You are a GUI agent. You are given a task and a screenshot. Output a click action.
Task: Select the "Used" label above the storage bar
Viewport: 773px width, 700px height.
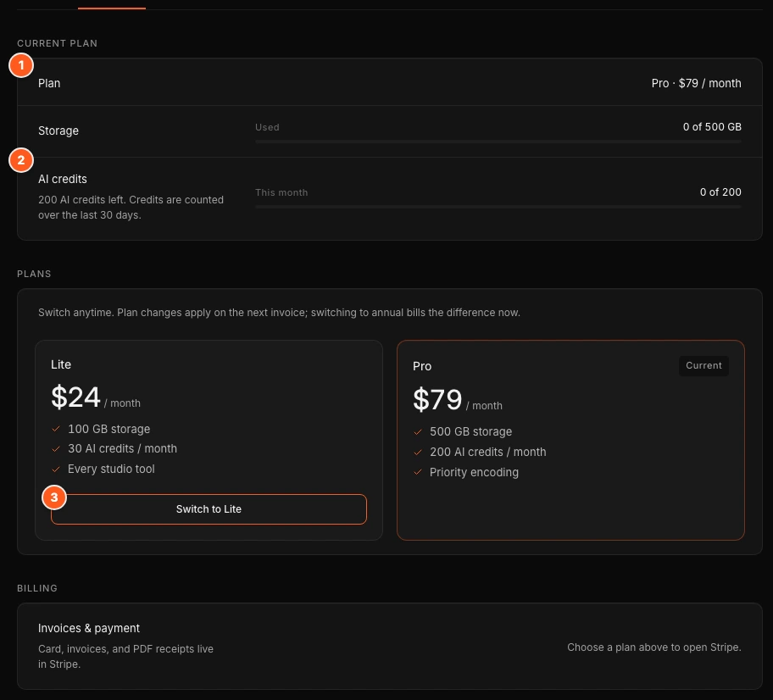coord(267,127)
